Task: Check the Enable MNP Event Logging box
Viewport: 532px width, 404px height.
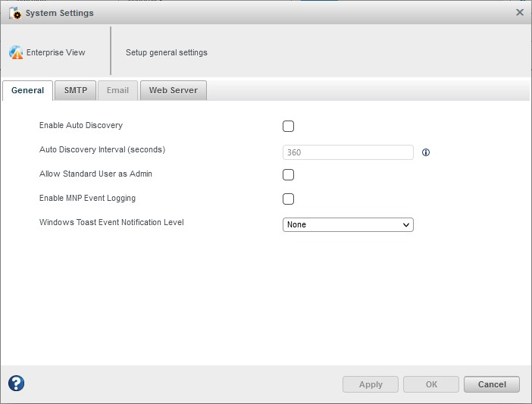Action: 288,199
